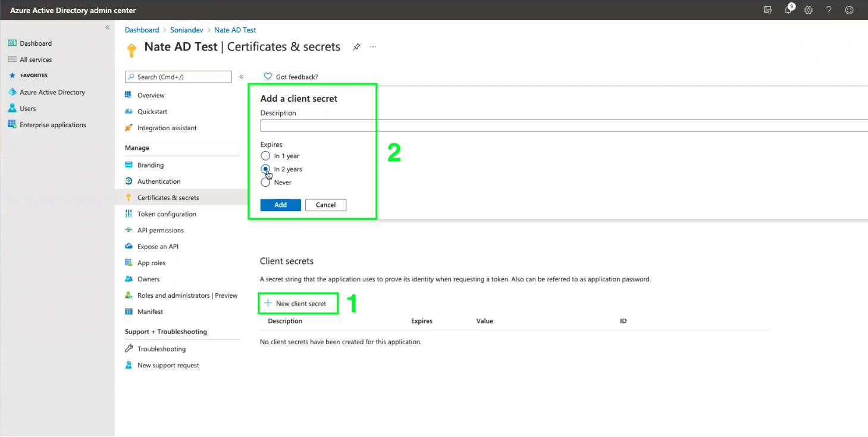This screenshot has width=868, height=437.
Task: Click the Enterprise applications icon
Action: pyautogui.click(x=12, y=125)
